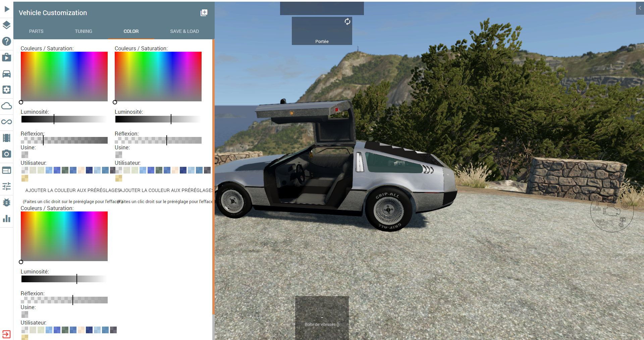Click the exit icon at the sidebar's bottom
644x340 pixels.
tap(6, 334)
